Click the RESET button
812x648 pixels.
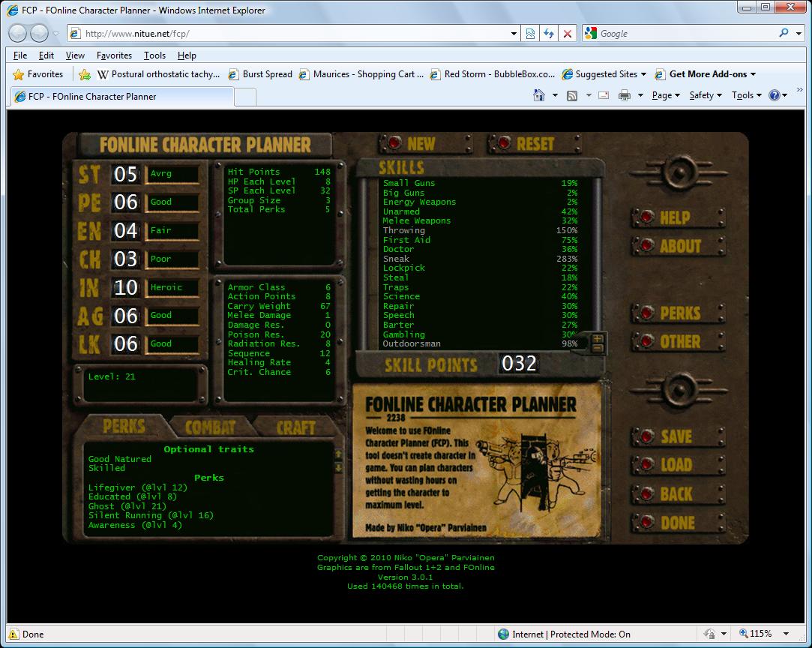534,143
